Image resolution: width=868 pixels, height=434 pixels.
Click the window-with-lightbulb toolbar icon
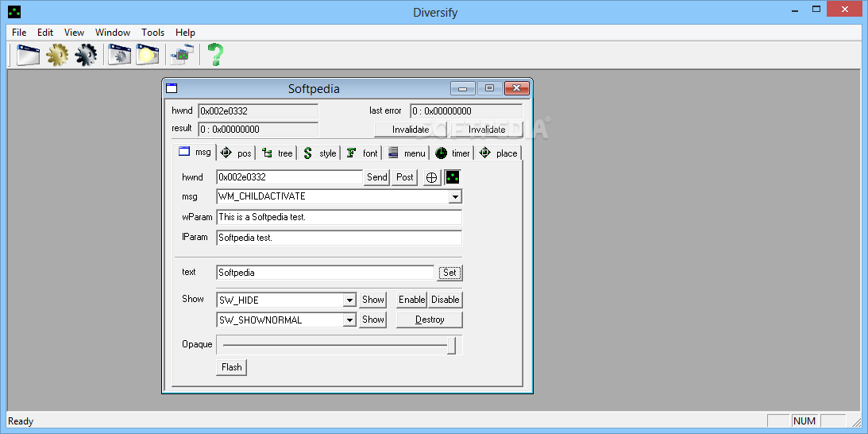pos(148,55)
